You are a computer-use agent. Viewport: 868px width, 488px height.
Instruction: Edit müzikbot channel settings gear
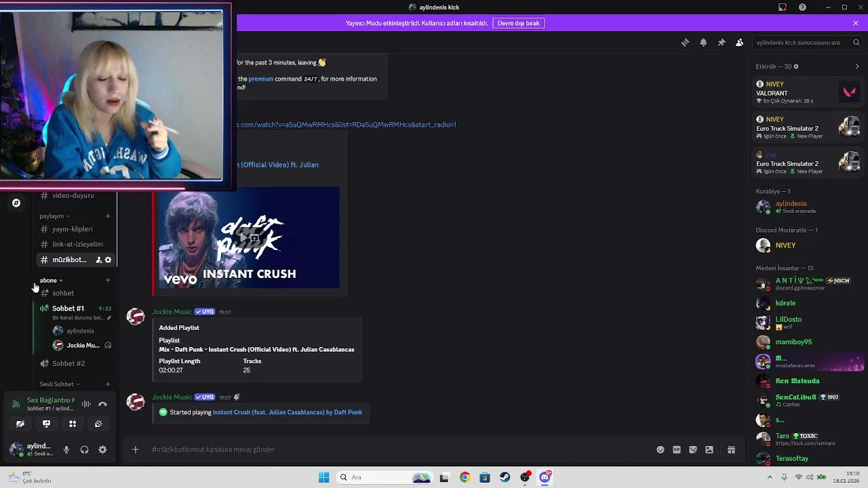click(108, 260)
